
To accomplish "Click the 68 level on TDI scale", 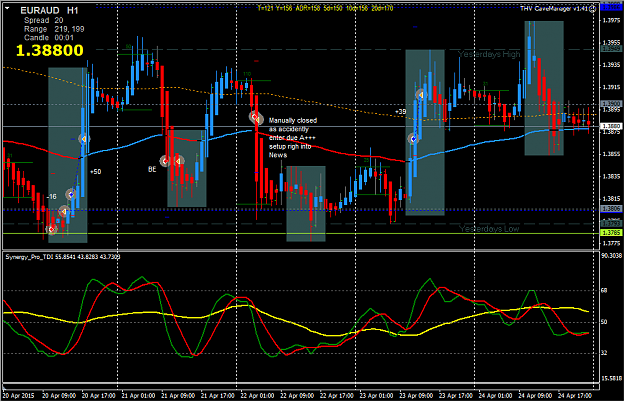I will click(604, 290).
